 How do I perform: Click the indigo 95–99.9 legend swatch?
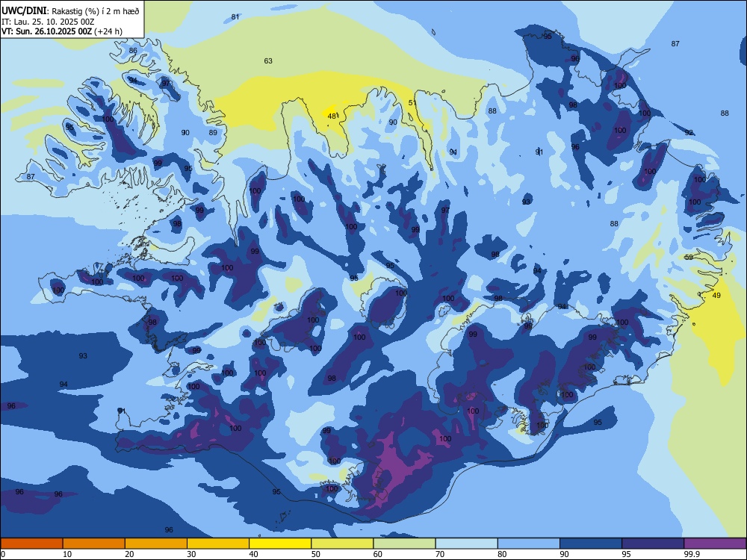coord(653,544)
